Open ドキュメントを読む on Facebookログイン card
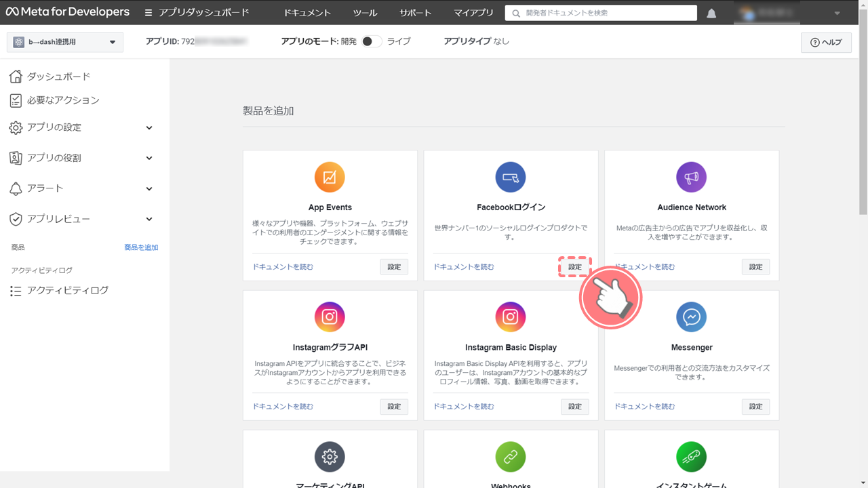The height and width of the screenshot is (488, 868). pyautogui.click(x=464, y=267)
